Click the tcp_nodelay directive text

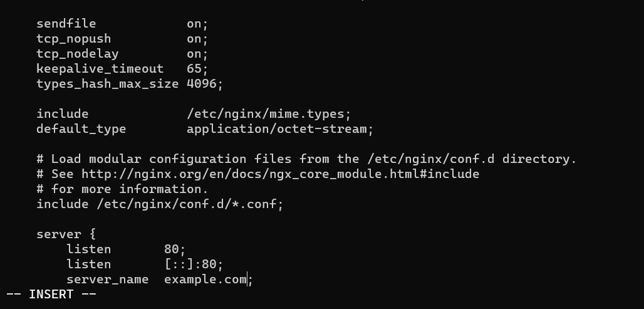[x=77, y=54]
